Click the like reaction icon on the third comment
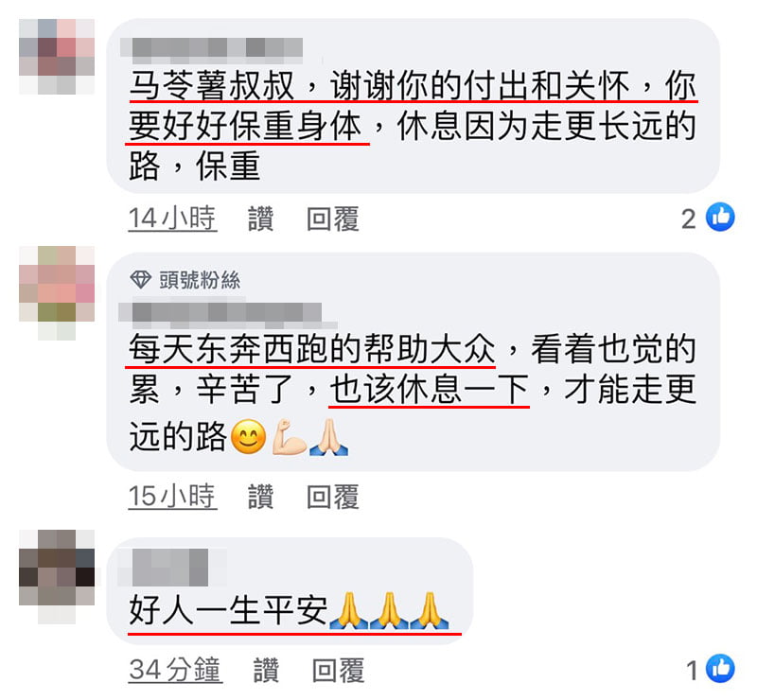The image size is (757, 700). click(720, 669)
